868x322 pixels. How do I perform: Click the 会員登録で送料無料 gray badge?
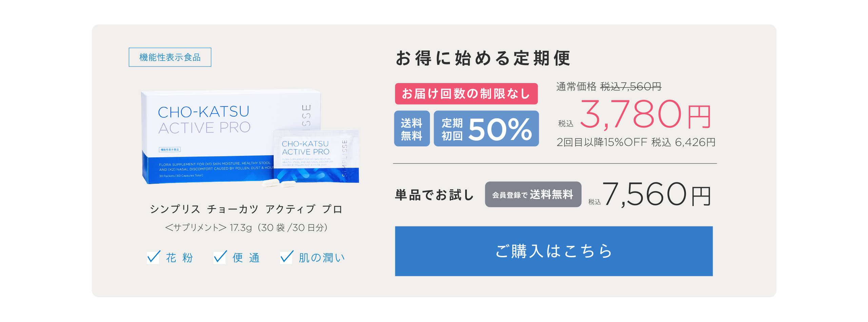(533, 195)
